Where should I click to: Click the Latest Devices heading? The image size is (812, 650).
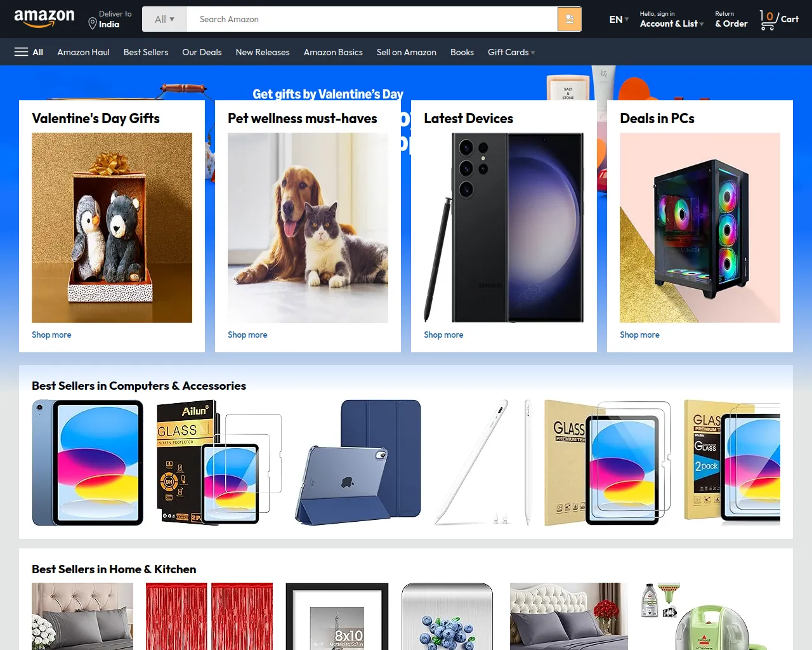[x=468, y=119]
